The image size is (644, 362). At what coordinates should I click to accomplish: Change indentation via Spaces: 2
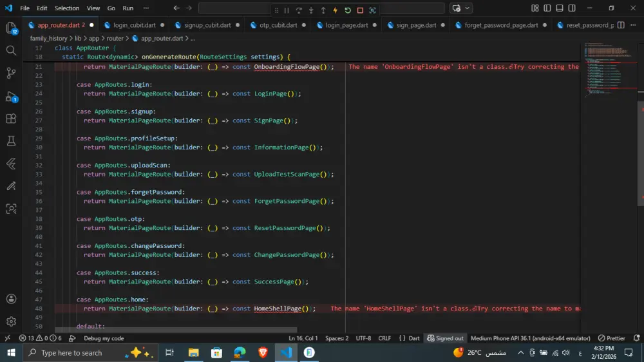[x=337, y=338]
